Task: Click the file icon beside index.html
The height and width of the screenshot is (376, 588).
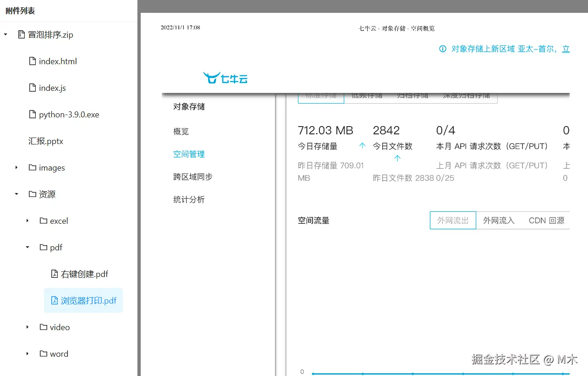Action: 32,61
